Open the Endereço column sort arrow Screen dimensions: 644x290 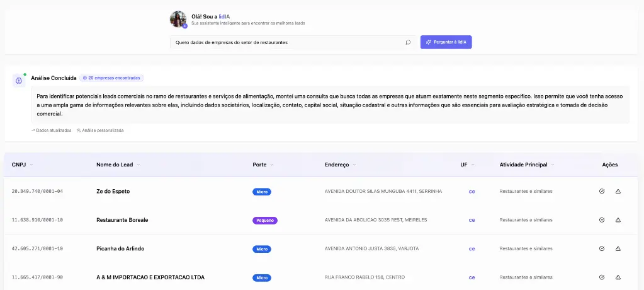pos(355,165)
